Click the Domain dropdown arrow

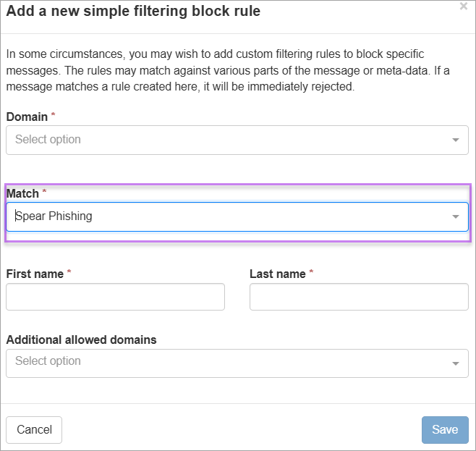pyautogui.click(x=456, y=140)
